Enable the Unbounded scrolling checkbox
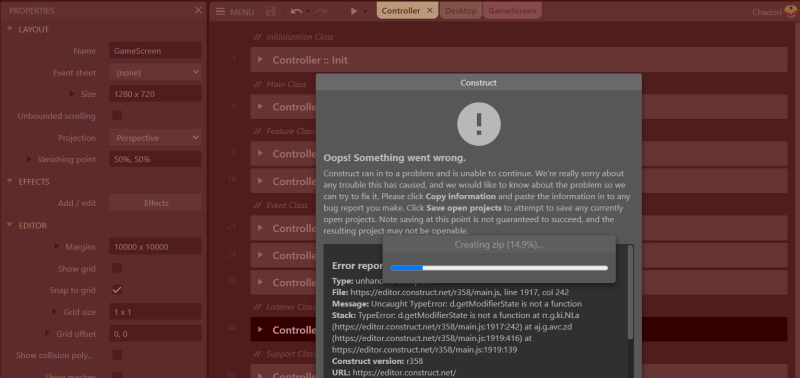800x378 pixels. (x=117, y=115)
